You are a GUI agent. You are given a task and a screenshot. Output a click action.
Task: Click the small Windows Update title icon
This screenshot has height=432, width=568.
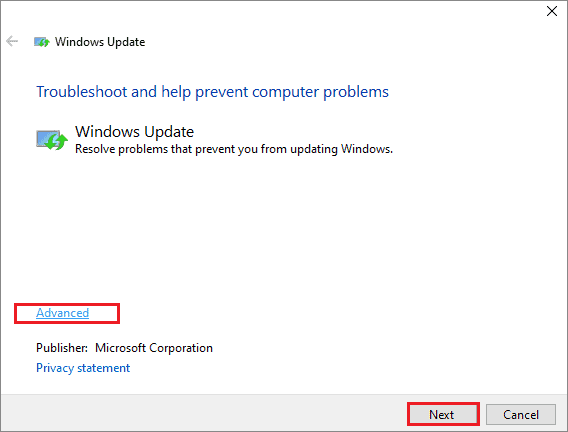pyautogui.click(x=42, y=42)
